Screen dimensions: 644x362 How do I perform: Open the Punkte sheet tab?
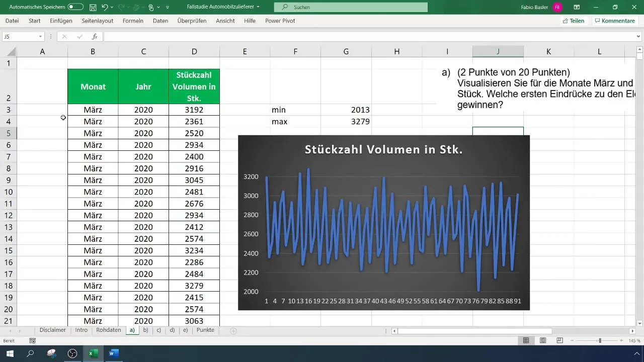click(205, 330)
